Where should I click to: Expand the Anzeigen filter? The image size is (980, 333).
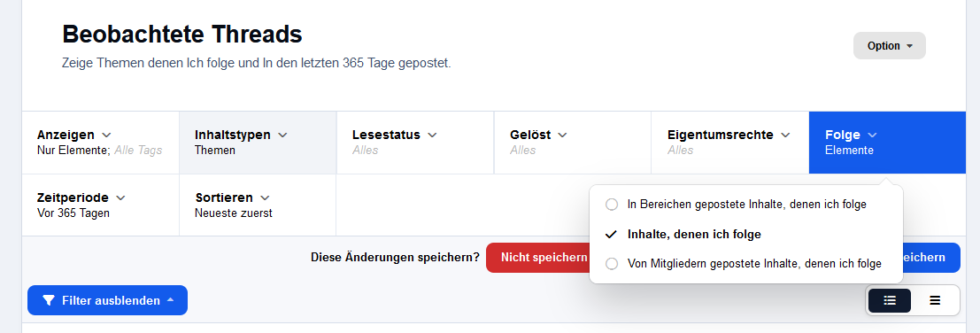click(101, 143)
